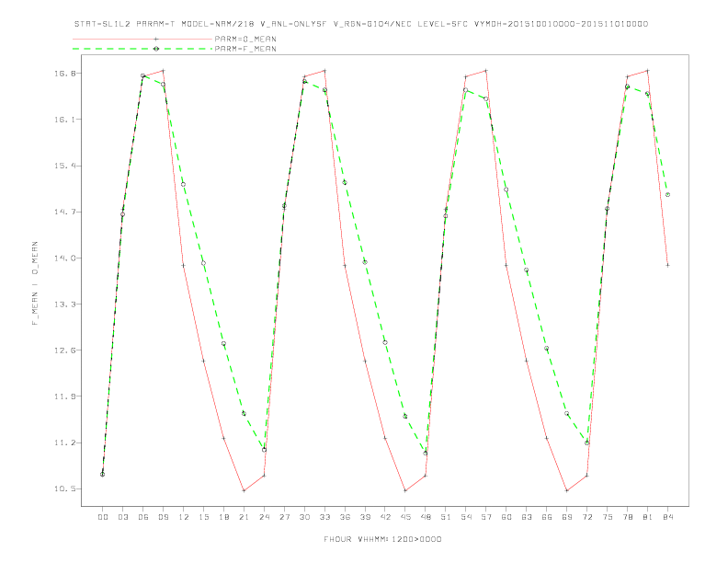Select red O_MEAN peak marker at hour 57
Viewport: 728px width, 563px height.
click(x=486, y=71)
